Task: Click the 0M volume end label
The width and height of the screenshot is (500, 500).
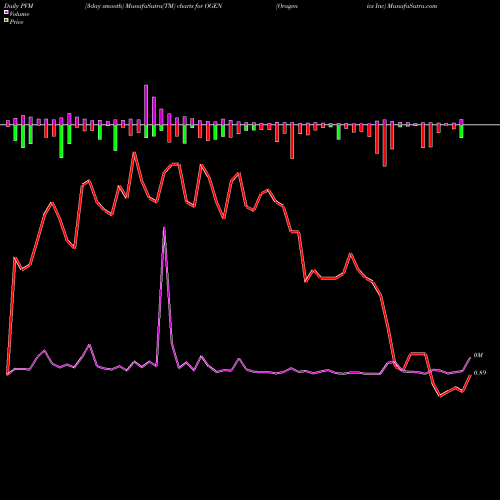Action: (x=478, y=356)
